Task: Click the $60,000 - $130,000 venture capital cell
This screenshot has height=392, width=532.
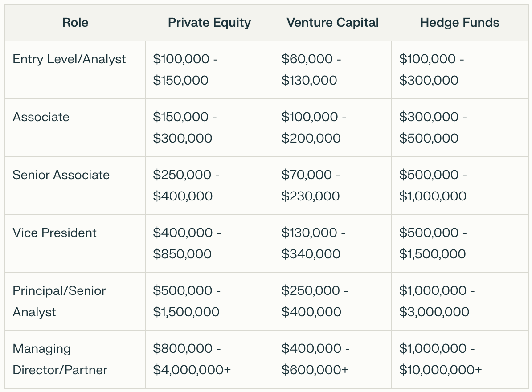Action: 311,69
